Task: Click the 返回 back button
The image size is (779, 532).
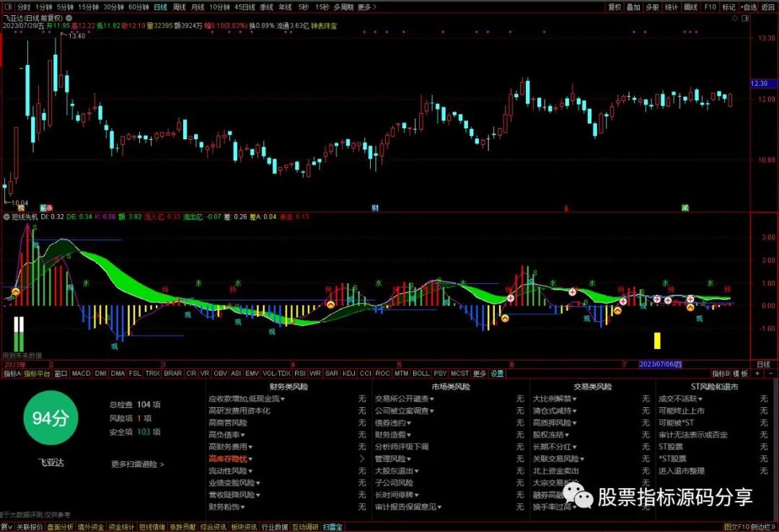Action: pyautogui.click(x=767, y=7)
